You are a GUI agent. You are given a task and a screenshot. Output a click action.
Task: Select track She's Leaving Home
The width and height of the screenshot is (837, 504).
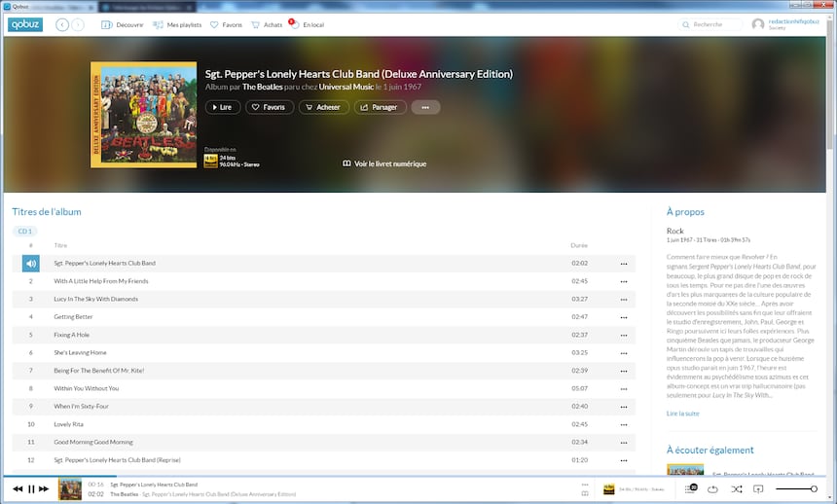point(323,353)
